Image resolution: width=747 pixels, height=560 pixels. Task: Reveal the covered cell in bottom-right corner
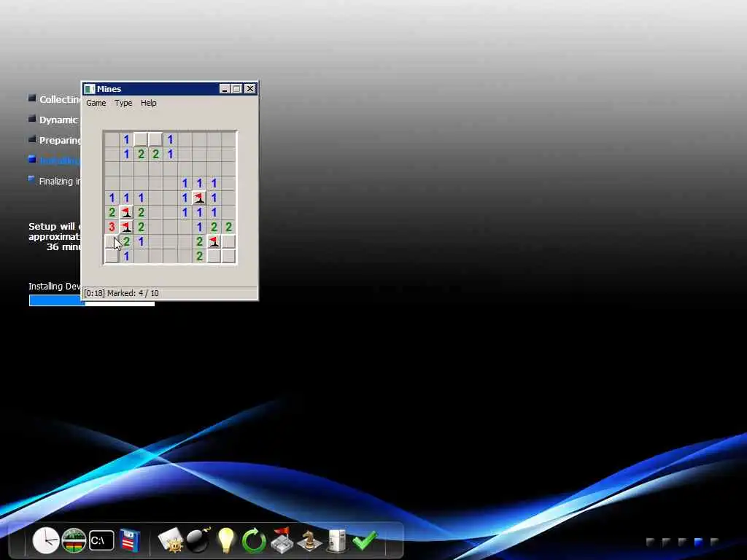click(x=228, y=256)
